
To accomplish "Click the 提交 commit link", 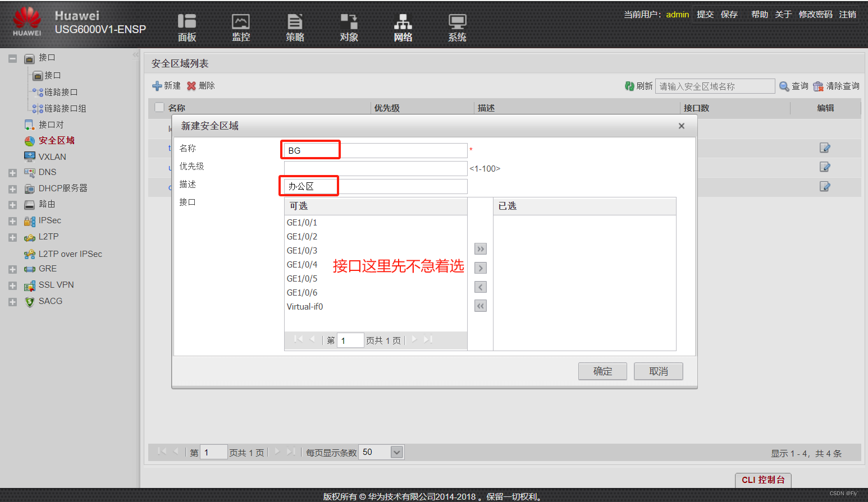I will [705, 15].
